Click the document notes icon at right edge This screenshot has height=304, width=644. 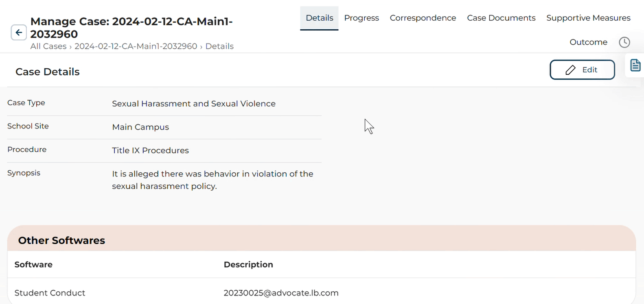click(635, 65)
